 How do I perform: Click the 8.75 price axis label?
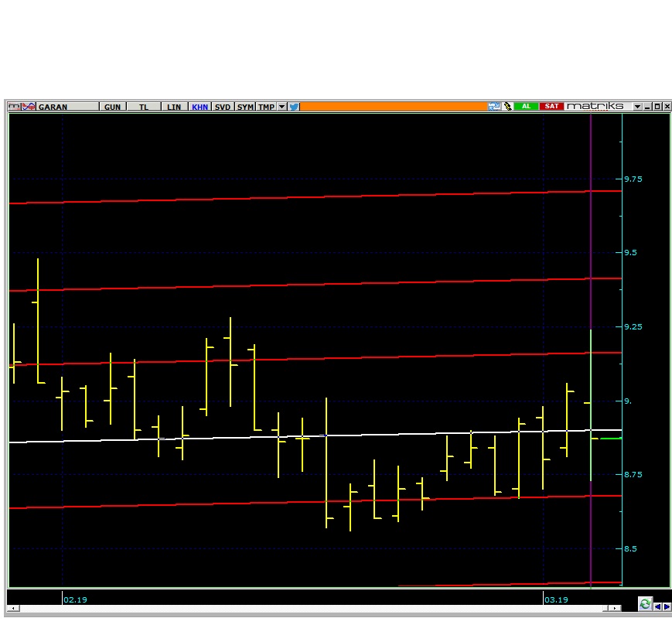pos(633,474)
